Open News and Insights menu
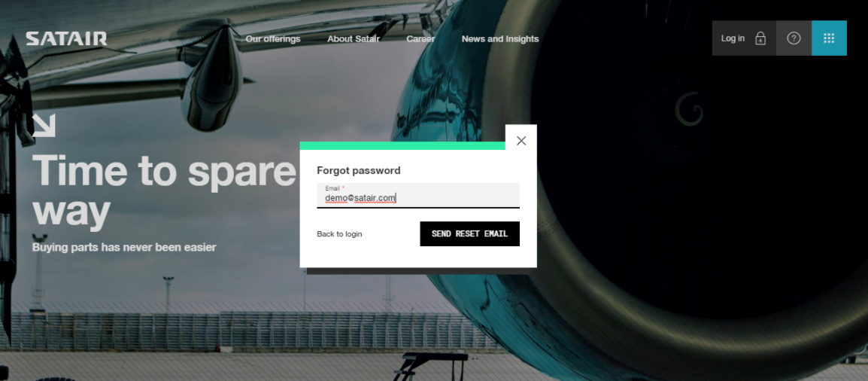This screenshot has height=381, width=868. [500, 38]
